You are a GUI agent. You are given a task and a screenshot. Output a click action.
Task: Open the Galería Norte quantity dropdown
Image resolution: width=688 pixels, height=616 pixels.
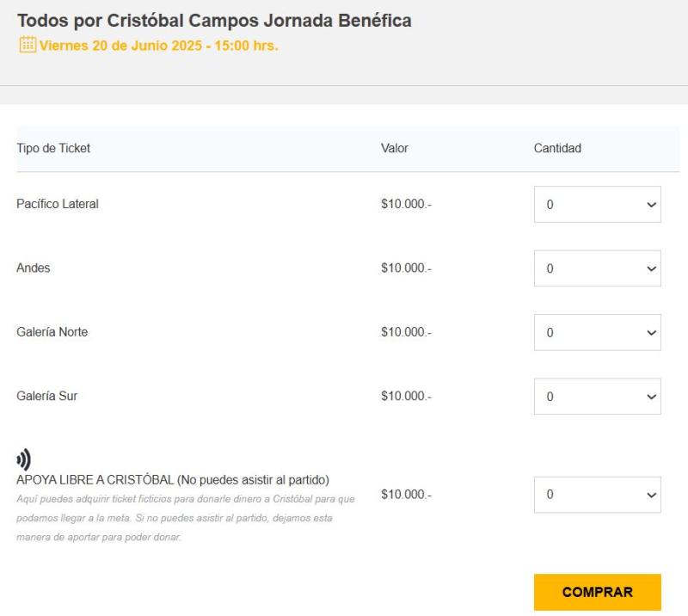click(597, 332)
